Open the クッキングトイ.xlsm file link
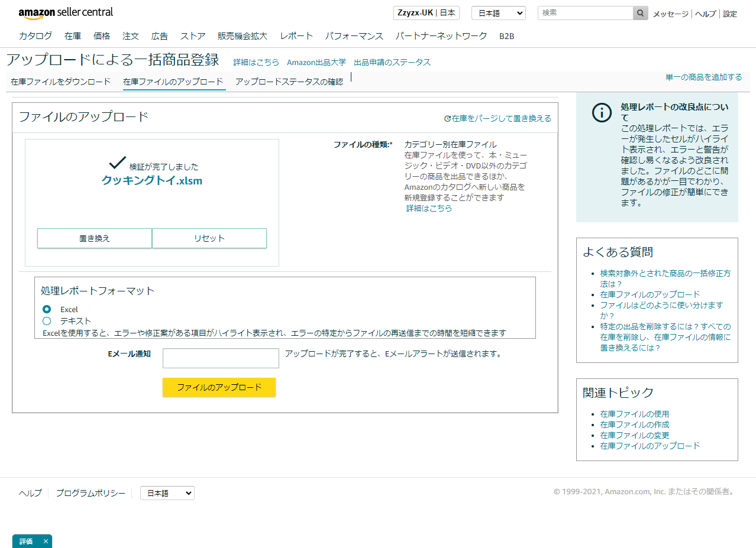 (152, 181)
